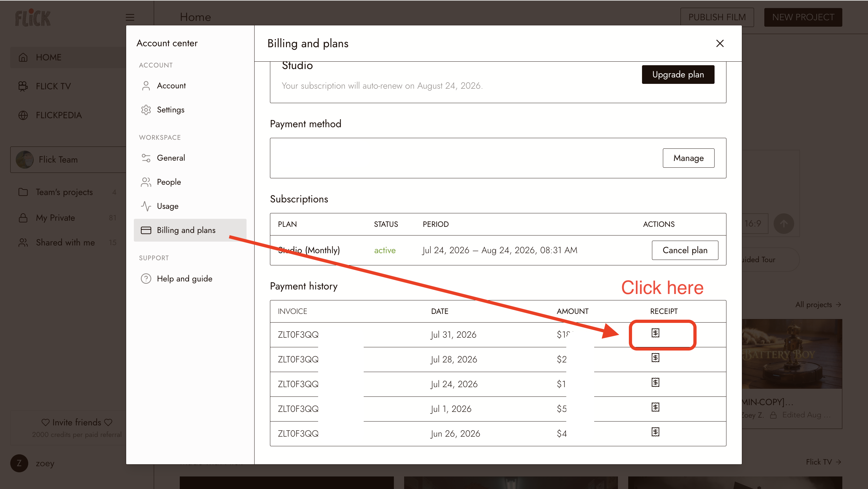Click the My Private lock icon

coord(23,218)
